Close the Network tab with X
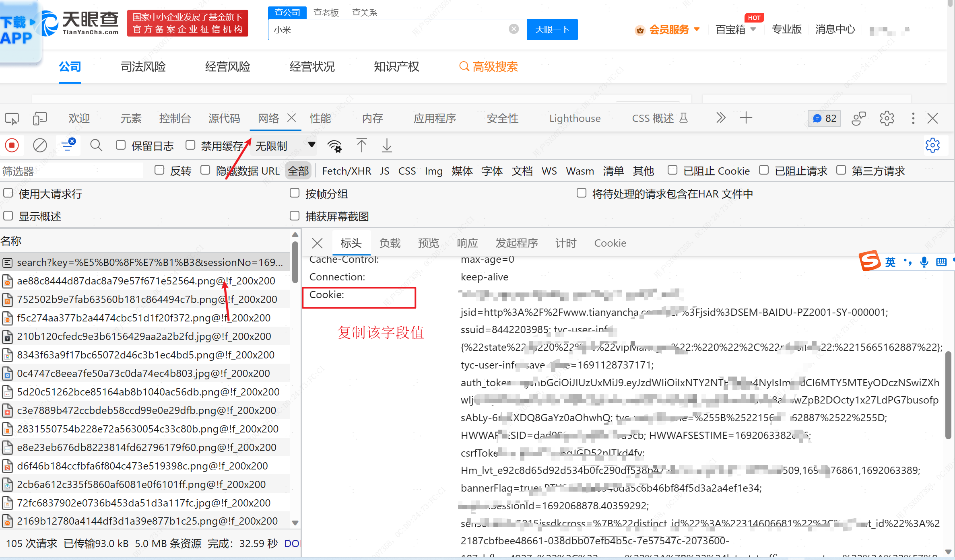Image resolution: width=955 pixels, height=560 pixels. pos(292,118)
